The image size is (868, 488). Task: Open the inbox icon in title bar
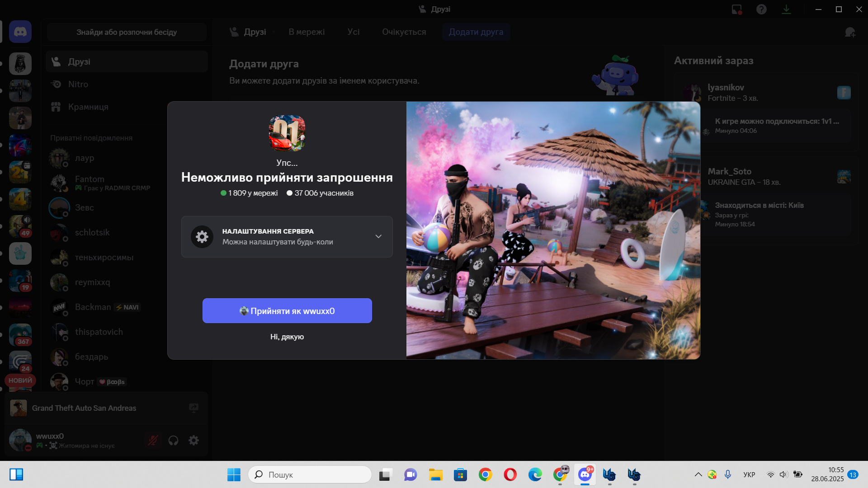[737, 9]
